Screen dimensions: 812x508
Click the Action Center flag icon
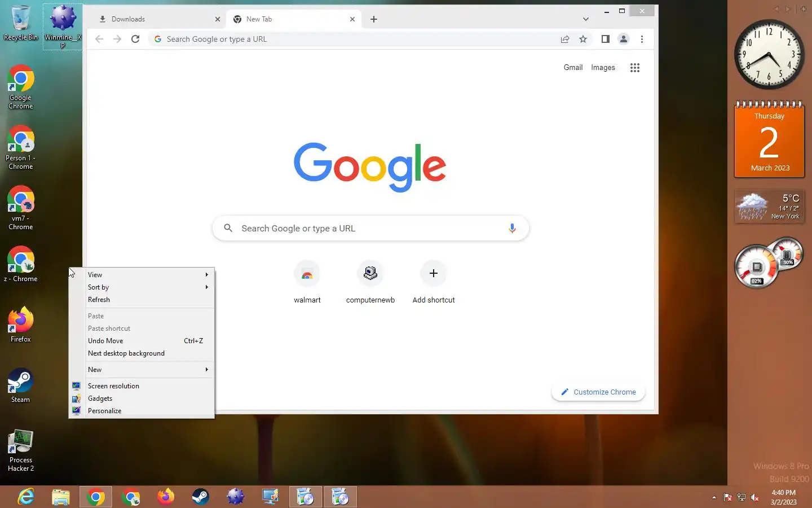pyautogui.click(x=728, y=497)
